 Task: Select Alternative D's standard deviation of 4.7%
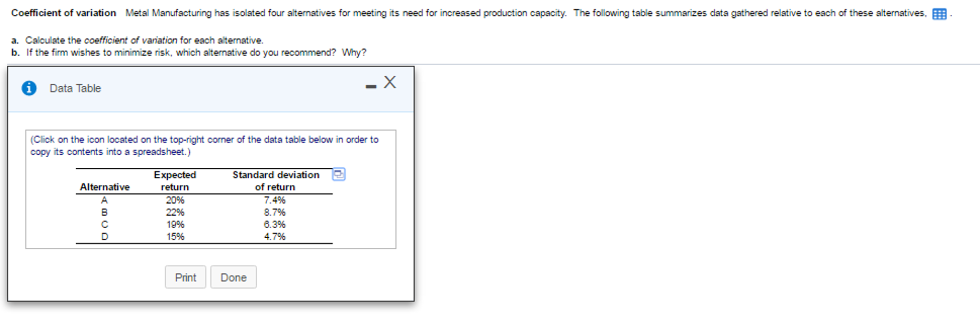pos(275,236)
